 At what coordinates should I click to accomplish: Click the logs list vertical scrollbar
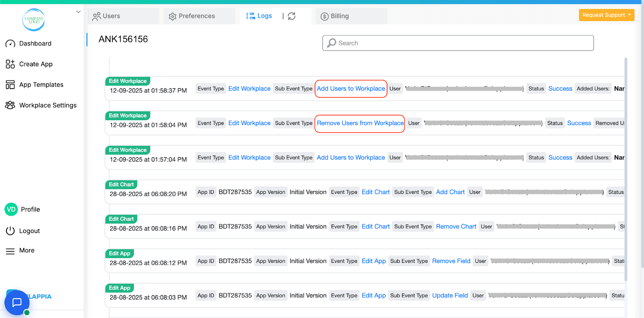[626, 169]
